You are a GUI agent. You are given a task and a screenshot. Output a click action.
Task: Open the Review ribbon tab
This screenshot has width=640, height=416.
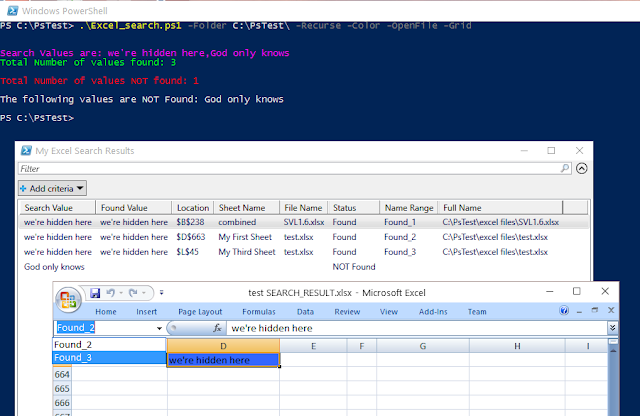(x=347, y=311)
